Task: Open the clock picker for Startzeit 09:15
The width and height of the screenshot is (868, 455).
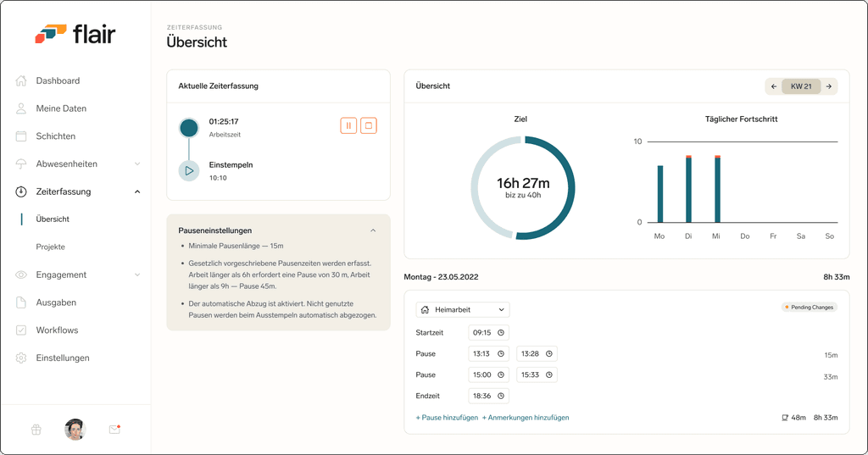Action: point(501,333)
